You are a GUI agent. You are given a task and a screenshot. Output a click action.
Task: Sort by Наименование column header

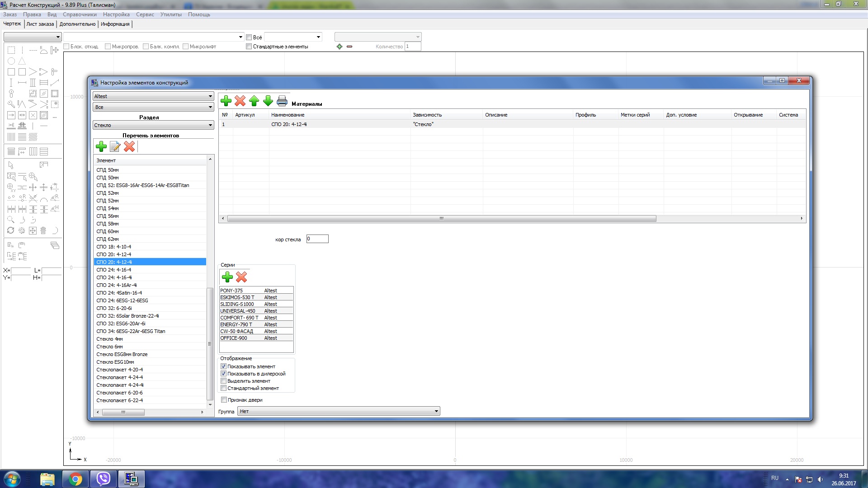340,115
